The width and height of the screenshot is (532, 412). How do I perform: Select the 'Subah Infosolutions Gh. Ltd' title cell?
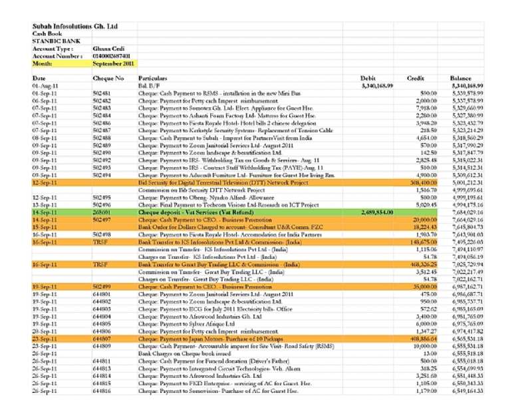(x=75, y=26)
